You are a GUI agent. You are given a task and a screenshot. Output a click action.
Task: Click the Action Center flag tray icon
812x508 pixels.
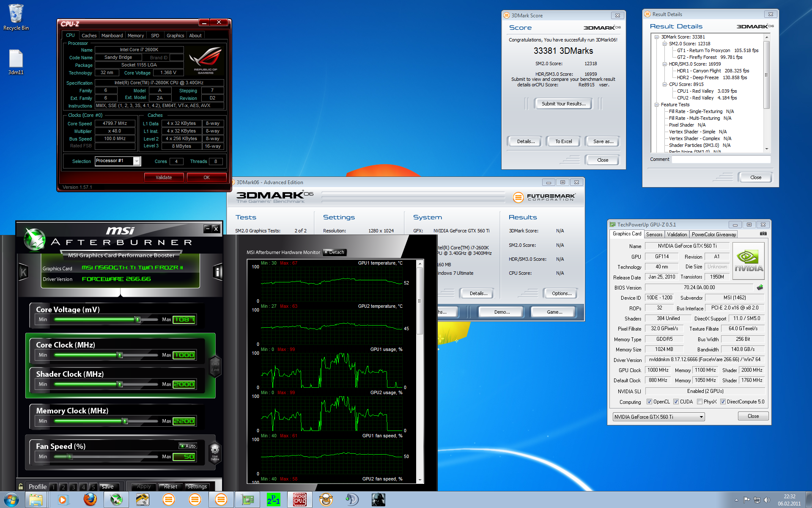pos(746,500)
